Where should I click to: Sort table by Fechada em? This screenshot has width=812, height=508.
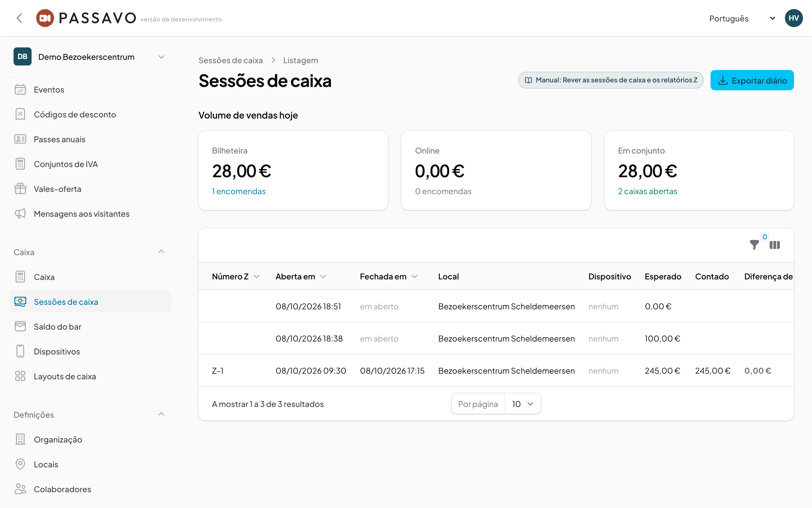[389, 277]
